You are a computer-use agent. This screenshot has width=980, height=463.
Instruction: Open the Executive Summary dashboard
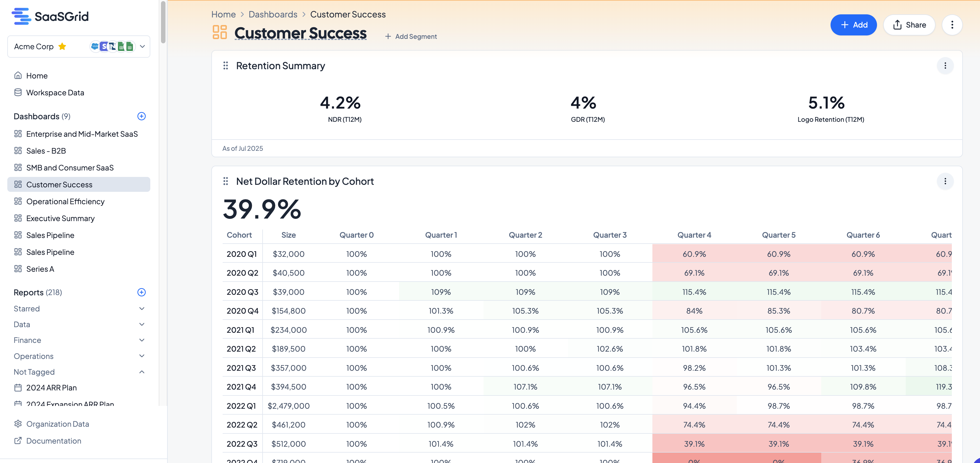click(60, 218)
